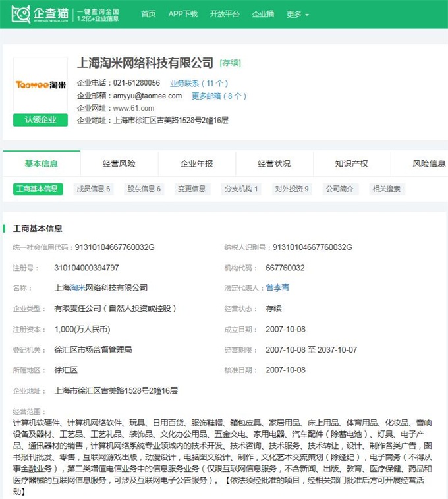Image resolution: width=448 pixels, height=499 pixels.
Task: Switch to the 知识产权 tab
Action: (x=351, y=164)
